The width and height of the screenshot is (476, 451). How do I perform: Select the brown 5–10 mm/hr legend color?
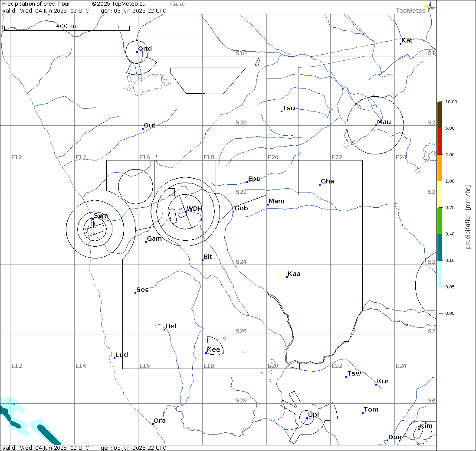point(440,115)
